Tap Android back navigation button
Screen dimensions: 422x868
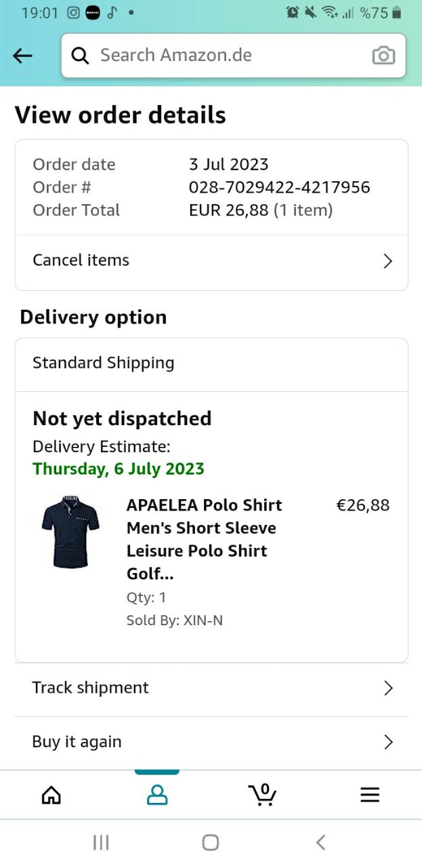pos(320,842)
